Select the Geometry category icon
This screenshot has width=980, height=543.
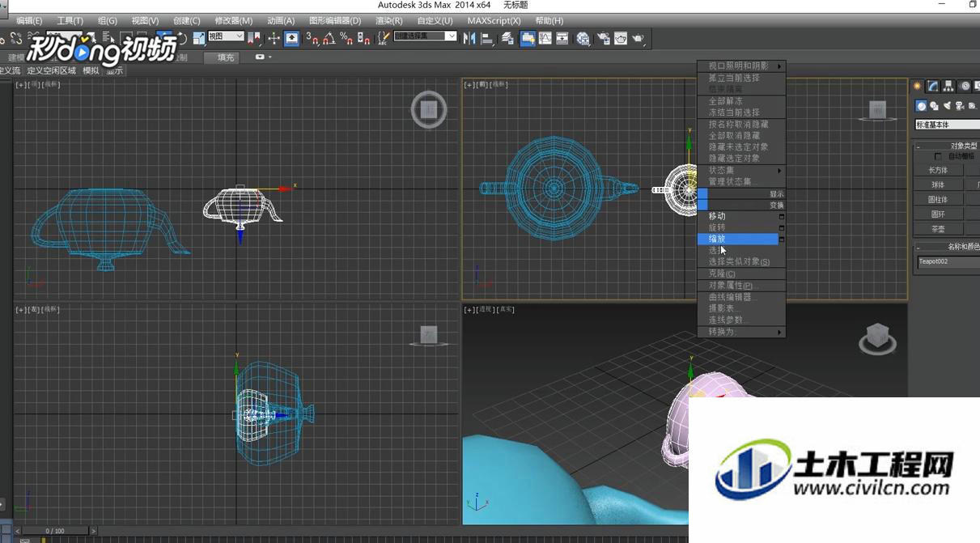[x=921, y=105]
